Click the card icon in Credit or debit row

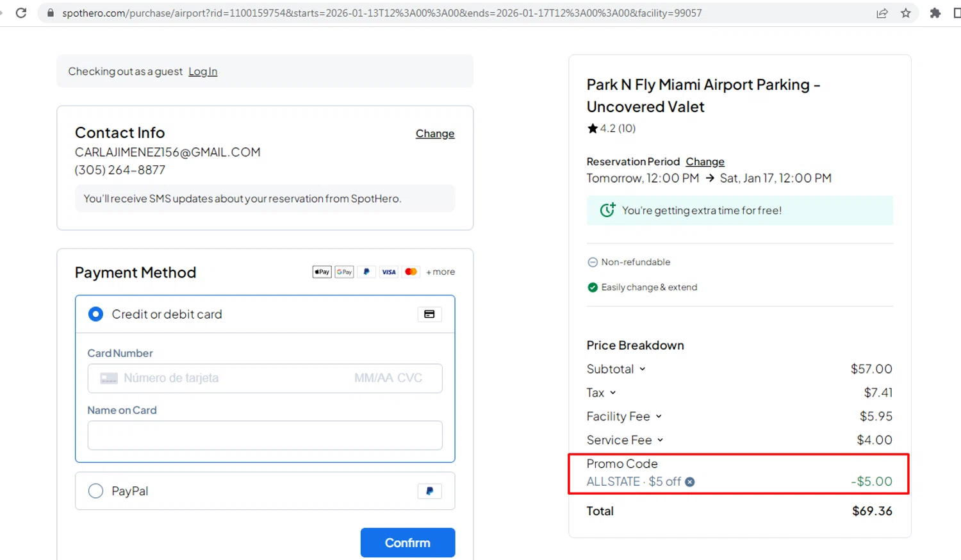click(429, 314)
